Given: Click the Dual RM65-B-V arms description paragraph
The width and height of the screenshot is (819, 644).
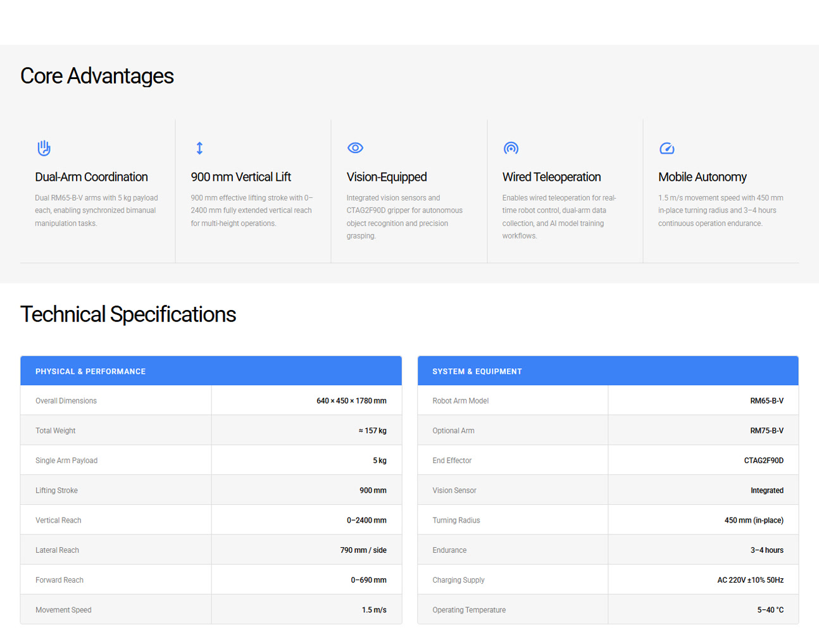Looking at the screenshot, I should click(97, 211).
